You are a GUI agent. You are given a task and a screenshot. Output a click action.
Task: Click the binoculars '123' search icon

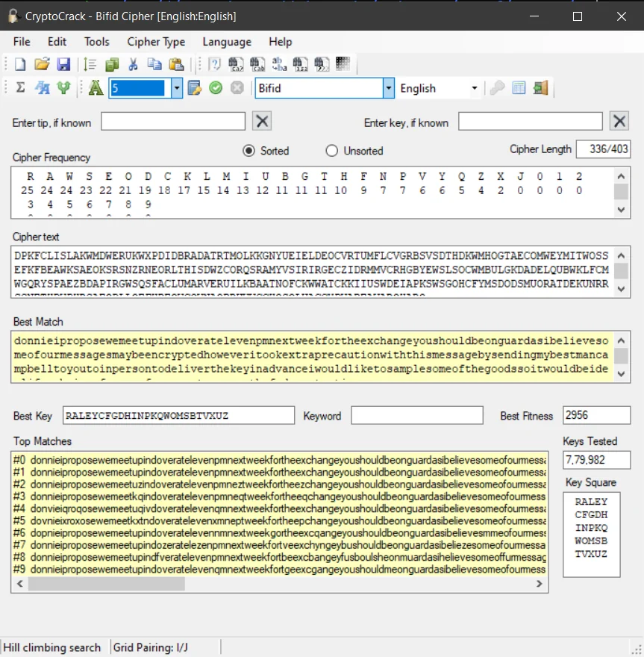(x=300, y=64)
